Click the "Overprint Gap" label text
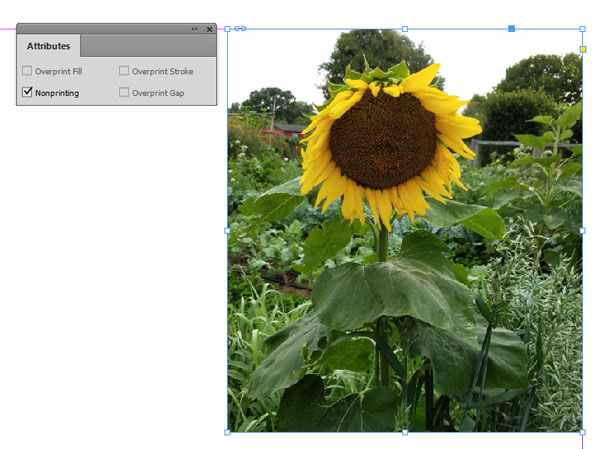The image size is (600, 449). coord(158,93)
